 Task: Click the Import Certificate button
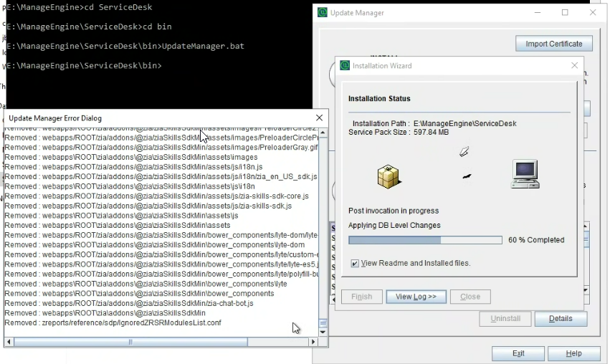(554, 44)
